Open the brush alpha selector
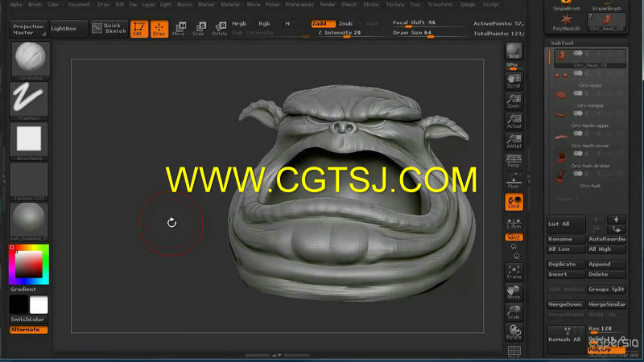Viewport: 644px width, 362px height. coord(29,141)
